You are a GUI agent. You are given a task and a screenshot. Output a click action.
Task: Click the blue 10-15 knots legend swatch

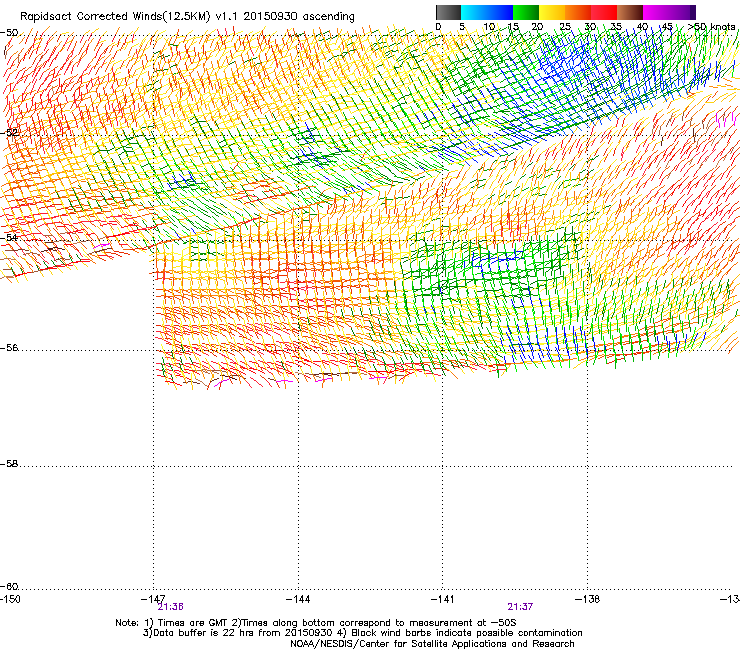point(500,12)
